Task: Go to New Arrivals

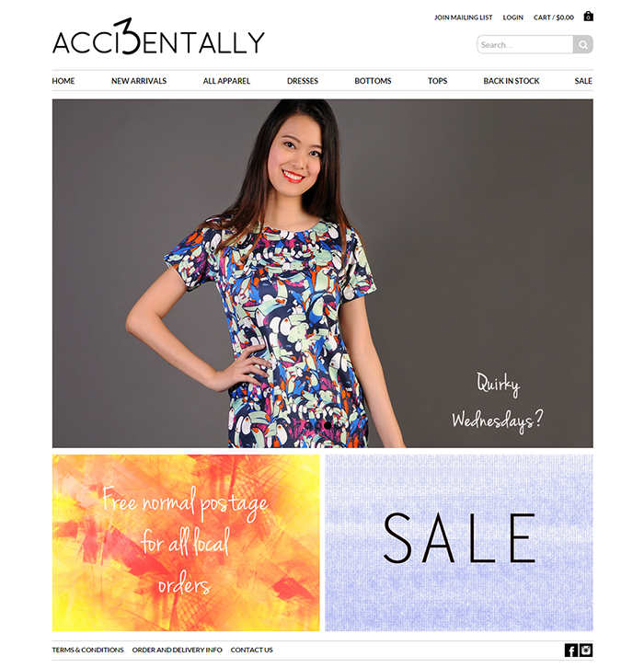Action: pos(139,81)
